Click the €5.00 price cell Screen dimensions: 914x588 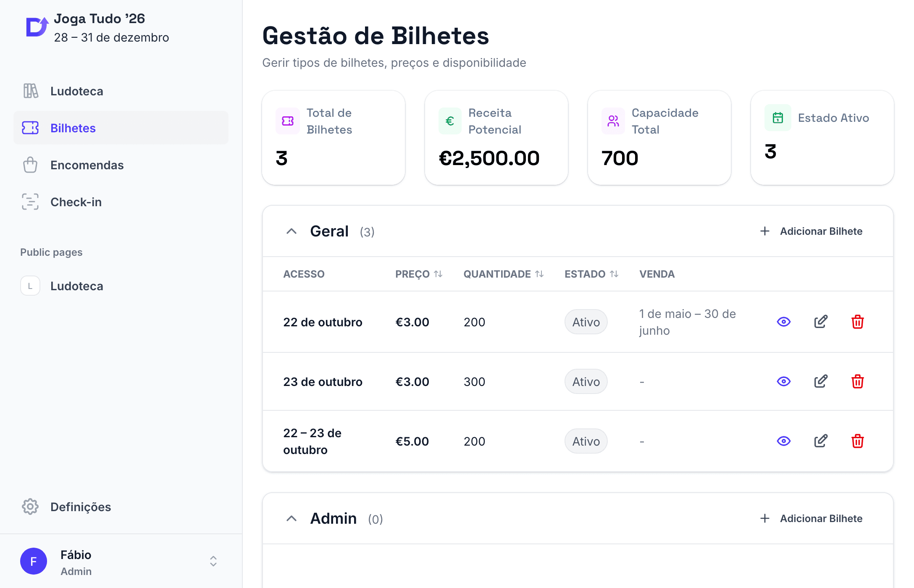[x=412, y=441]
